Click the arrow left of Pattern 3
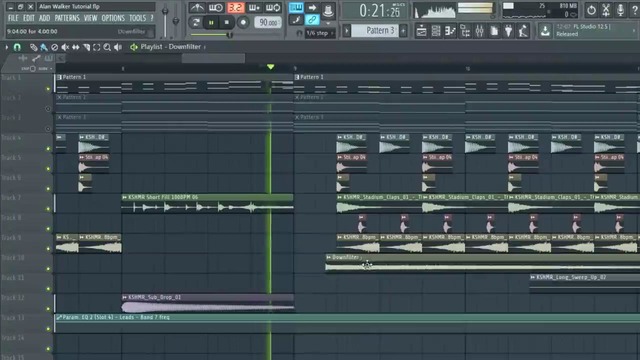Viewport: 640px width, 360px height. (347, 31)
